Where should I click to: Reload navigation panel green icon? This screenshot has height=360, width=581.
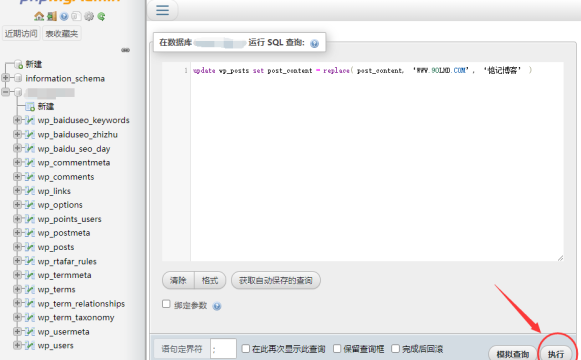(101, 16)
